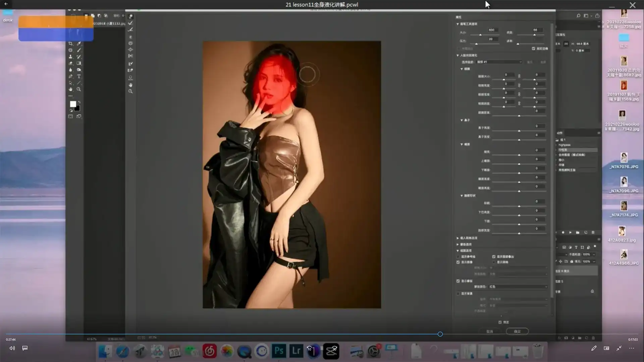Open the mask color dropdown set to 红色
The image size is (644, 362).
pos(518,287)
